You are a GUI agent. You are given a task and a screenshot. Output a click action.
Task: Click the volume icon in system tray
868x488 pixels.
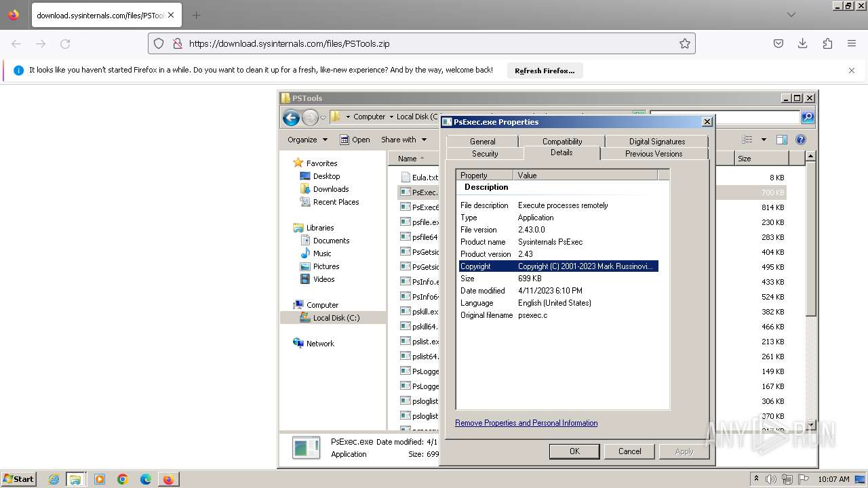click(771, 479)
